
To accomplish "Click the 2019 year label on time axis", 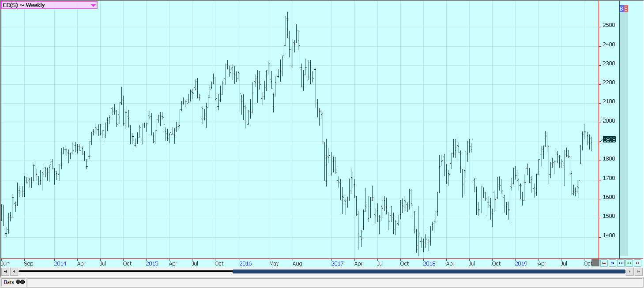I will pyautogui.click(x=521, y=264).
